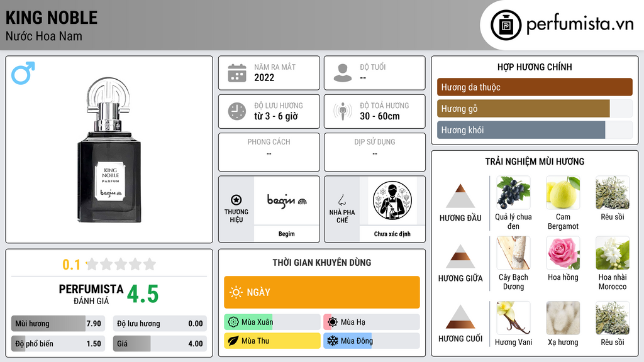
Task: Click the perfumista.vn site name
Action: click(x=579, y=25)
